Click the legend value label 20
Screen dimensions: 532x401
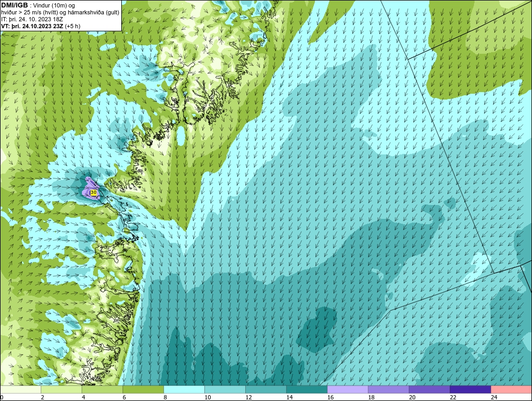coord(412,397)
